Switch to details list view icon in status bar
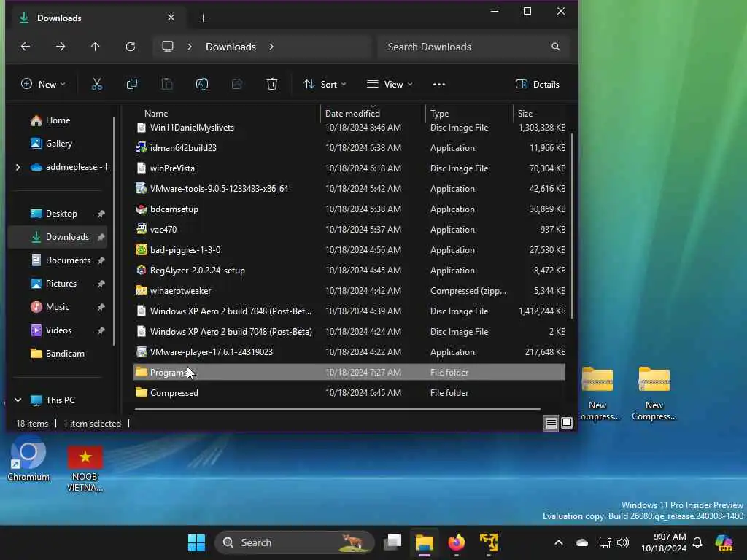The width and height of the screenshot is (747, 560). pos(551,424)
